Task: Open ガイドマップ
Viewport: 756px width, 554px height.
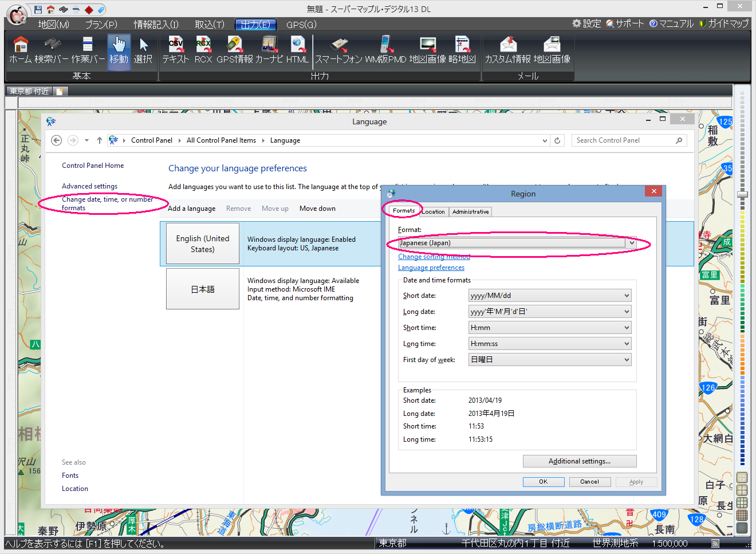Action: [724, 23]
